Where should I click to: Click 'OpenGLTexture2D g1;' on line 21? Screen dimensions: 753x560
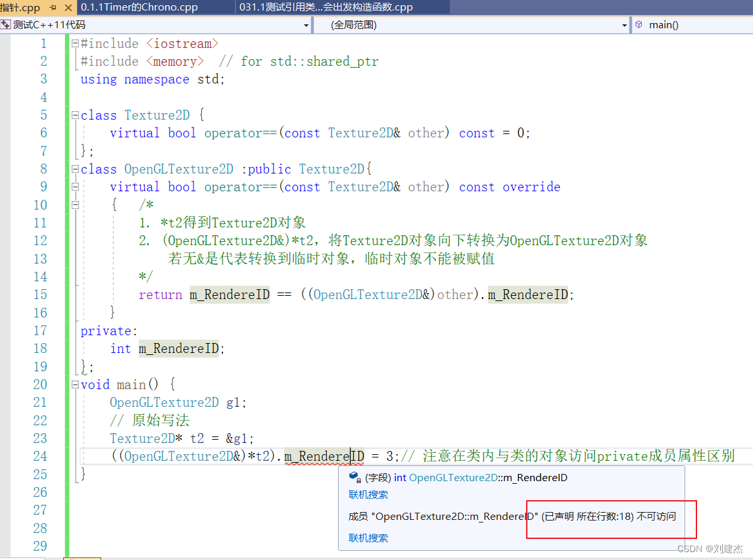[178, 402]
